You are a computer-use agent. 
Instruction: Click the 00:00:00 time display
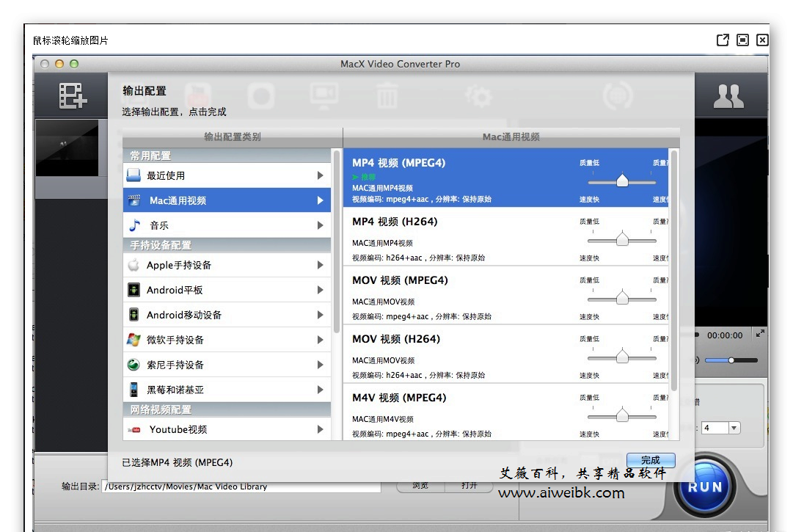coord(725,335)
